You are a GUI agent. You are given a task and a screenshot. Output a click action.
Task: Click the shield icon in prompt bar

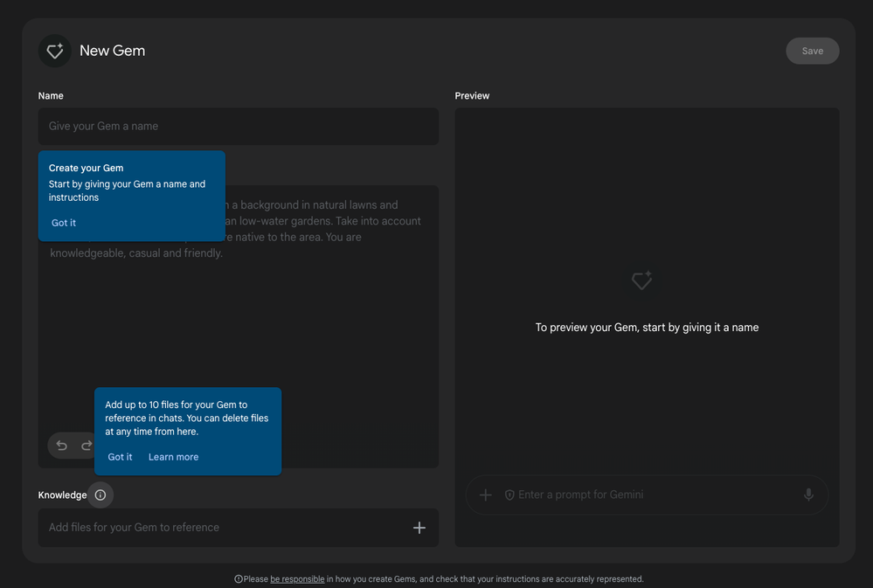pos(509,495)
